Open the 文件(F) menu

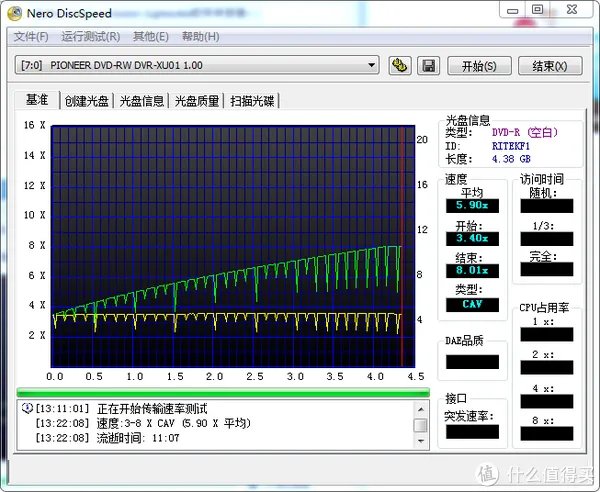(31, 37)
